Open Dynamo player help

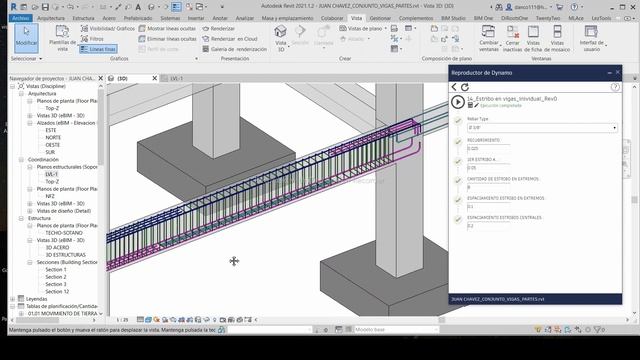[x=615, y=87]
